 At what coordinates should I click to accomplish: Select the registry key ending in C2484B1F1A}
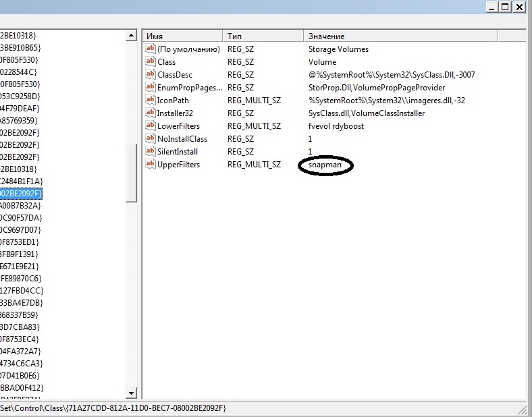point(22,181)
